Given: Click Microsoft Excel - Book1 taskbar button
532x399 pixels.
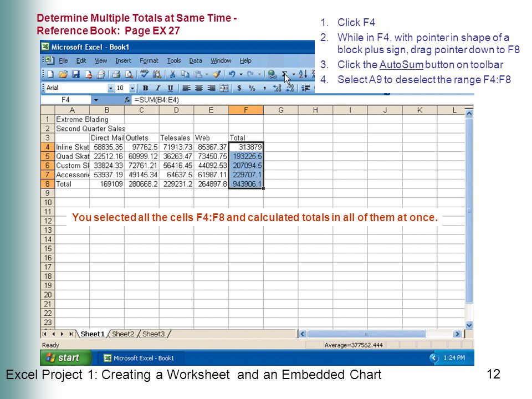Looking at the screenshot, I should (x=141, y=358).
